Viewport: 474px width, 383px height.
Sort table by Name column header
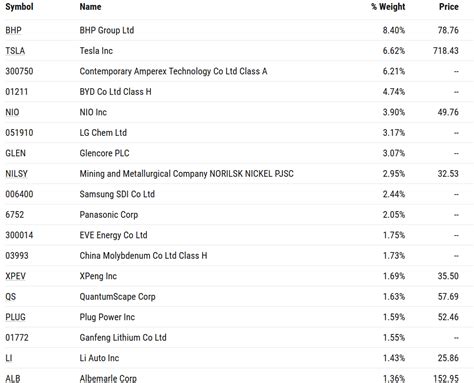[90, 7]
